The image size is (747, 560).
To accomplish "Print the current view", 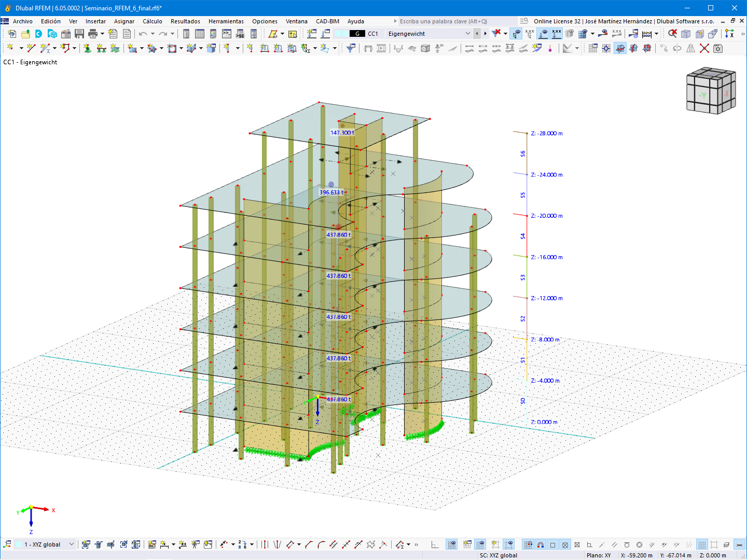I will 93,34.
